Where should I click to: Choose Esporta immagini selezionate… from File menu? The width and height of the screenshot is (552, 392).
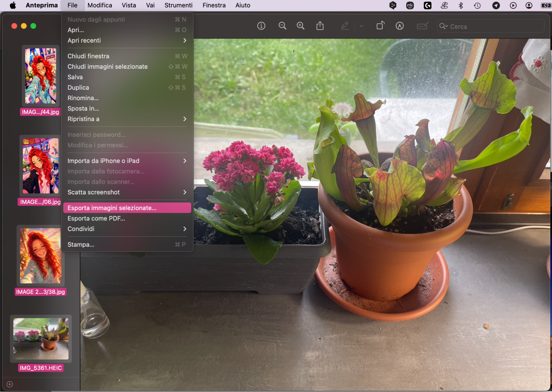click(x=127, y=208)
